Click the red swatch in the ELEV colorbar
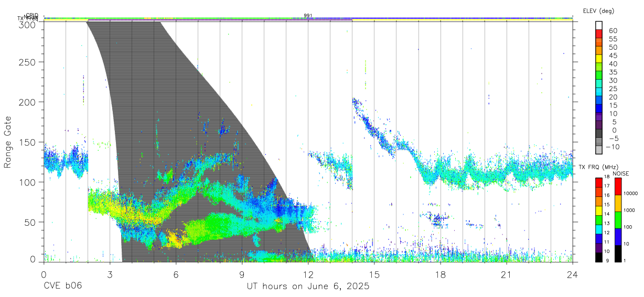 click(599, 34)
